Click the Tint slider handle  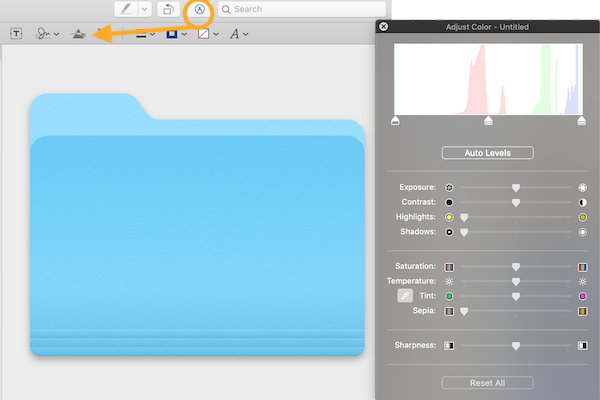click(x=516, y=297)
